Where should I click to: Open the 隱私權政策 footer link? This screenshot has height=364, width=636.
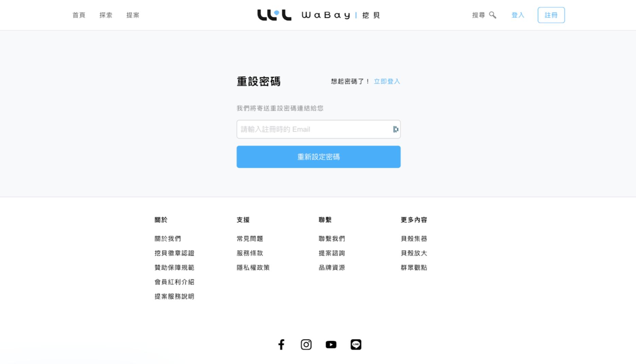tap(253, 268)
